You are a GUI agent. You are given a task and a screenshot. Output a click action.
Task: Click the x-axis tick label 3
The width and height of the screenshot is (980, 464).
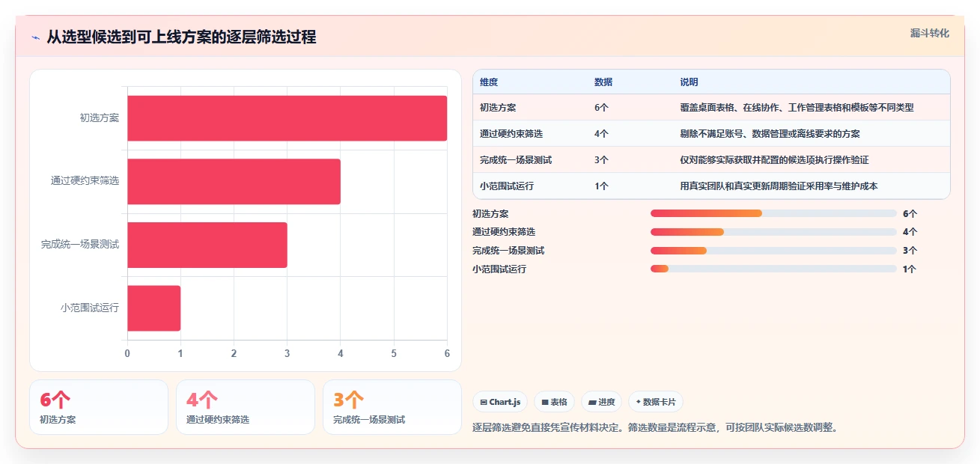[287, 353]
